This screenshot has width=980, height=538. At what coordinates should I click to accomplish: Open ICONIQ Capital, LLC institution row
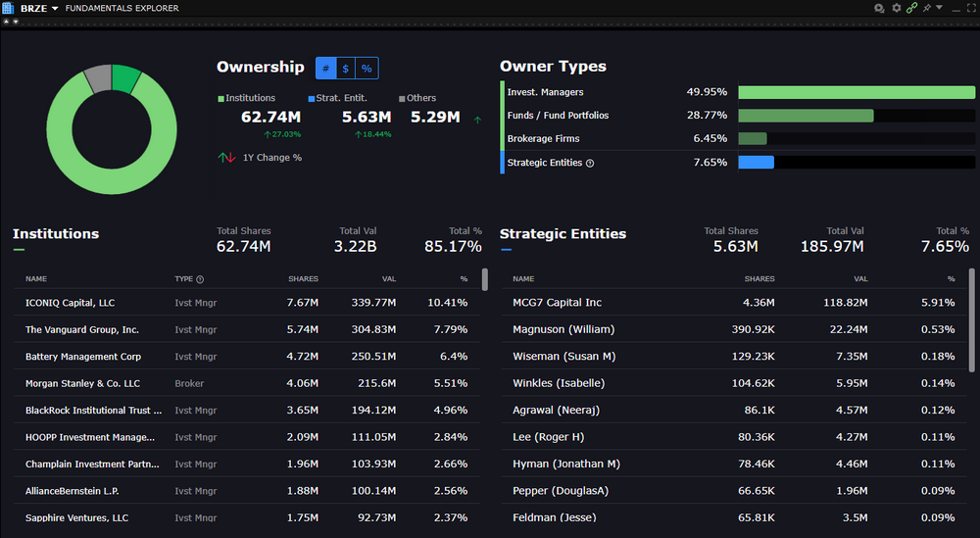(70, 303)
